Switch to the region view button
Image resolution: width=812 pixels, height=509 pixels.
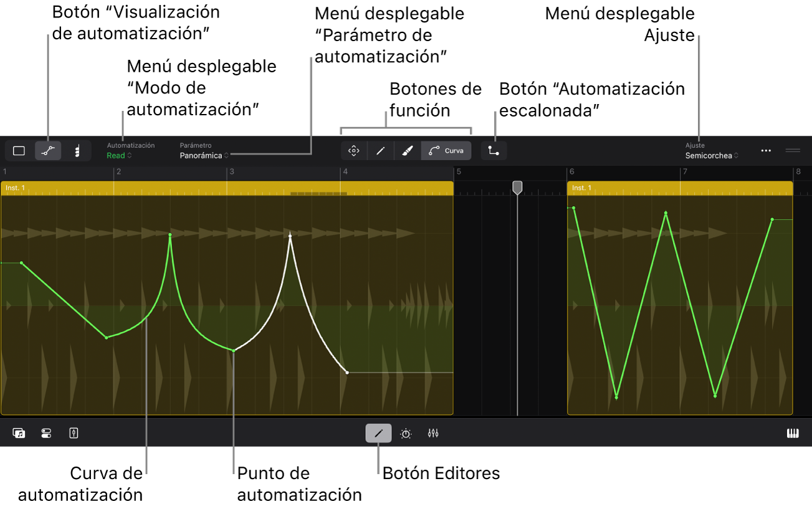(19, 151)
